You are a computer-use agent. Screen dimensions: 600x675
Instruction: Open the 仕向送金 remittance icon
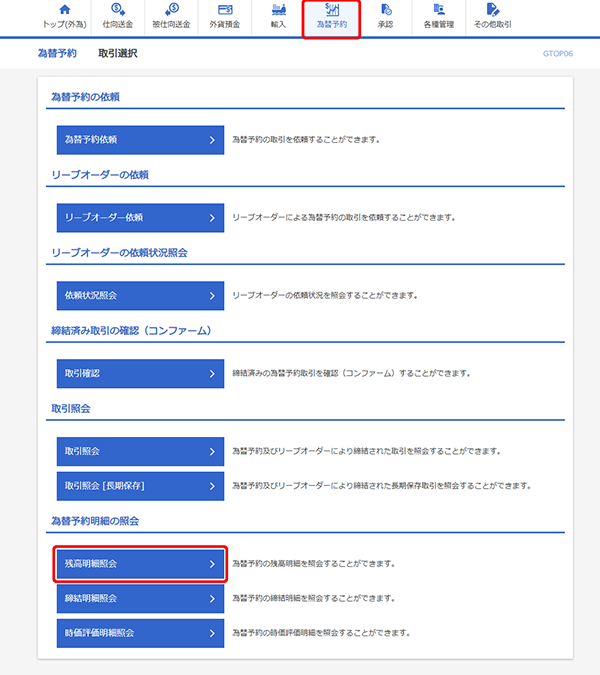118,9
